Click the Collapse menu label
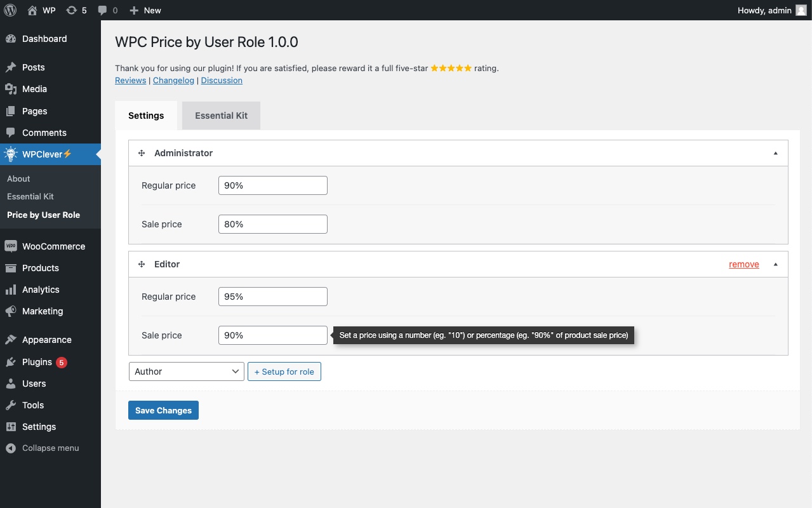Screen dimensions: 812x508 (51, 448)
